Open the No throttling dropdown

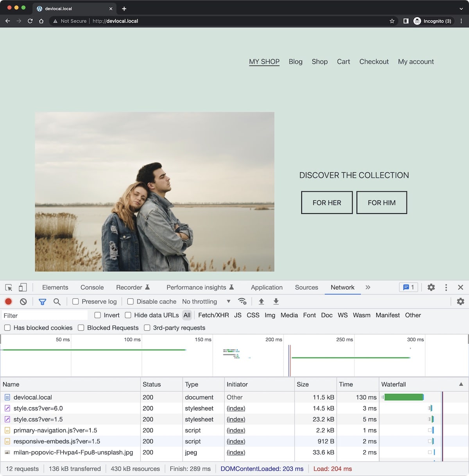(x=206, y=301)
